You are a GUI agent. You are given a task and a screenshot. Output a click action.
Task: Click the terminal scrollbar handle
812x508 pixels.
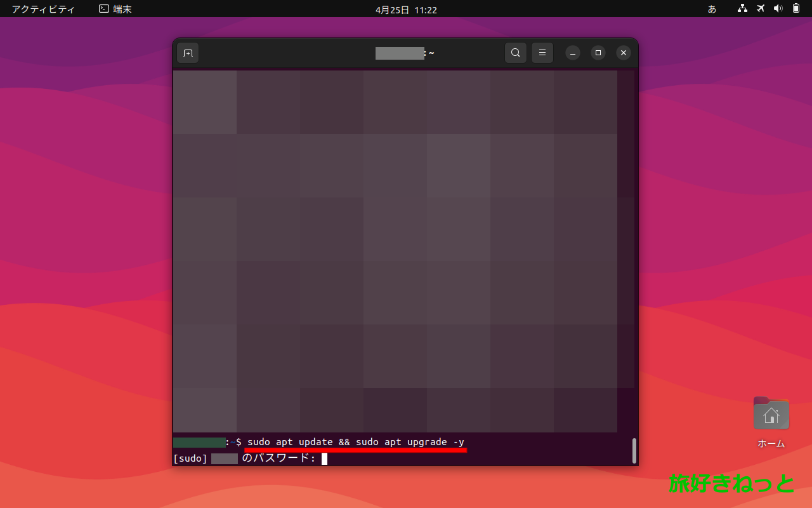coord(634,451)
